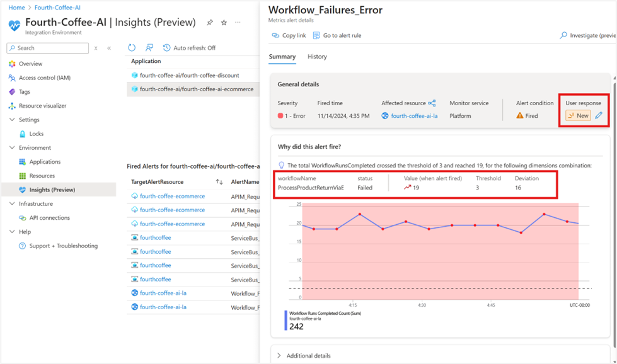Click the refresh icon in the toolbar
The width and height of the screenshot is (617, 364).
coord(132,48)
